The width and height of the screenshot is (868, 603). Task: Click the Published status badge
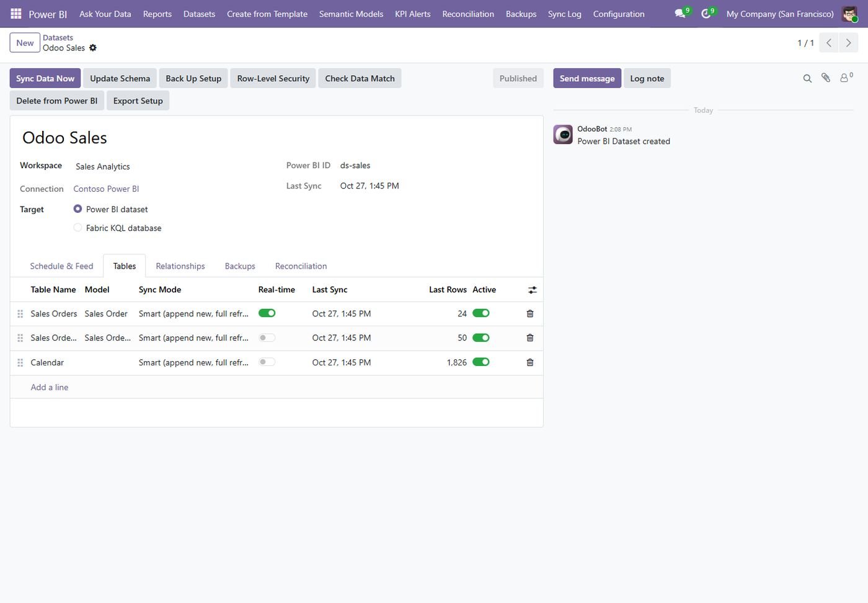pyautogui.click(x=518, y=78)
